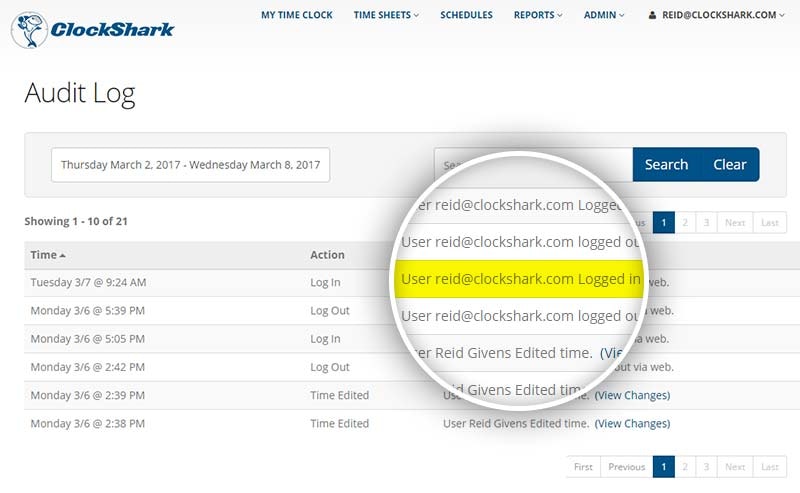Click the audit log search field
Screen dimensions: 800x493
pos(533,165)
